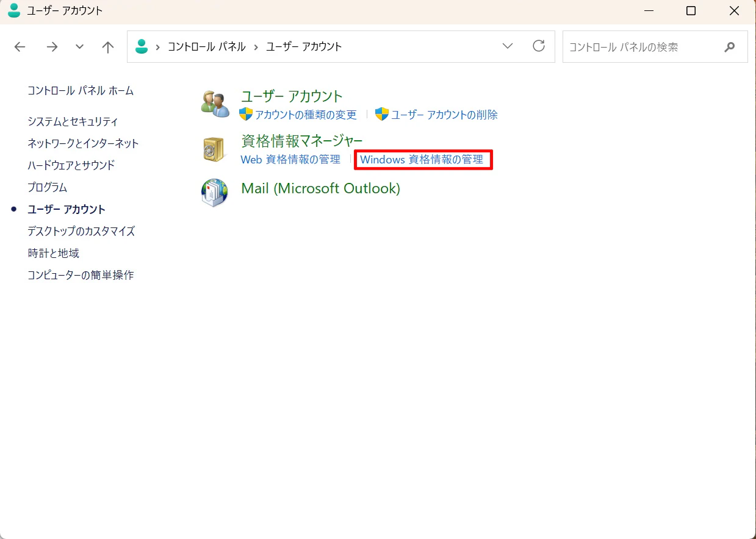Click the shield icon beside アカウントの種類の変更

point(246,114)
